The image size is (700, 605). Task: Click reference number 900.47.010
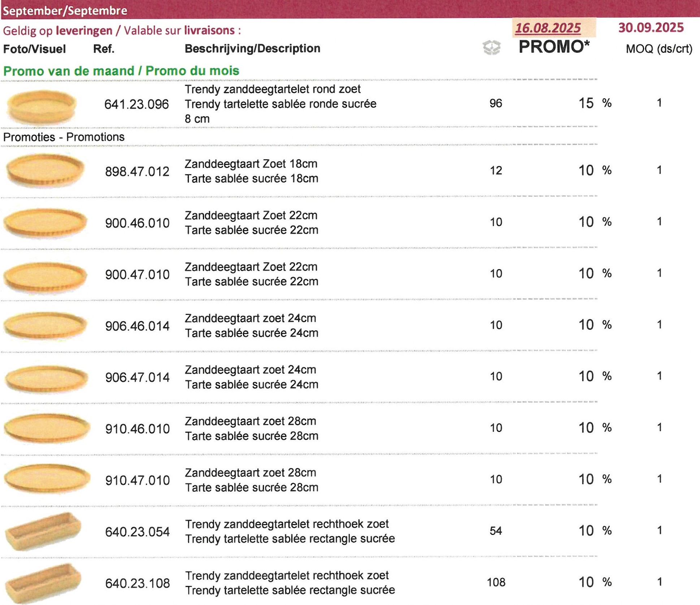tap(137, 275)
